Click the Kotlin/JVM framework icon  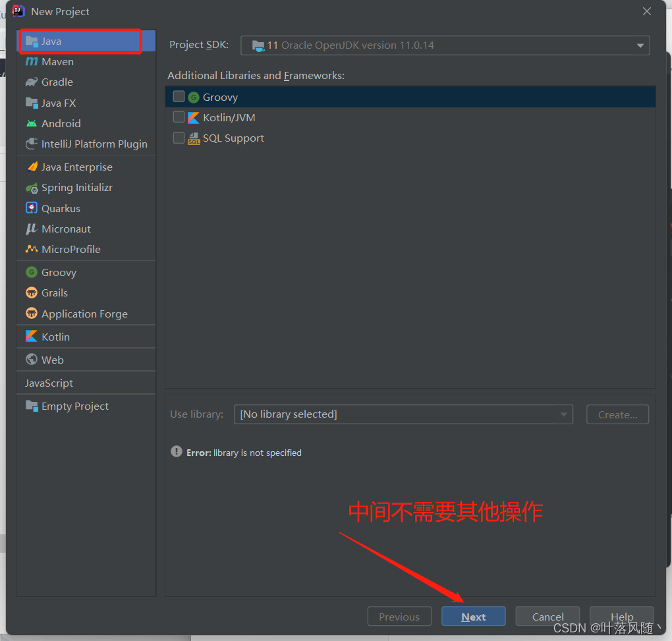coord(194,117)
